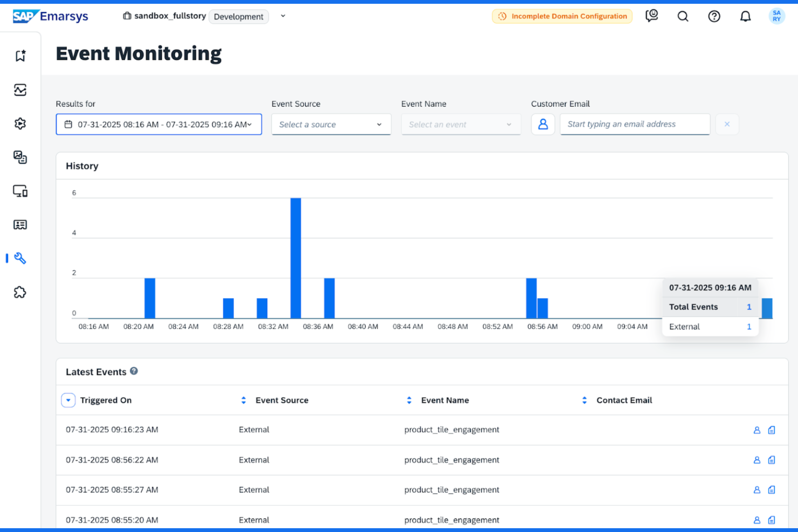798x532 pixels.
Task: Click the chart bar at 08:36 AM
Action: pyautogui.click(x=329, y=298)
